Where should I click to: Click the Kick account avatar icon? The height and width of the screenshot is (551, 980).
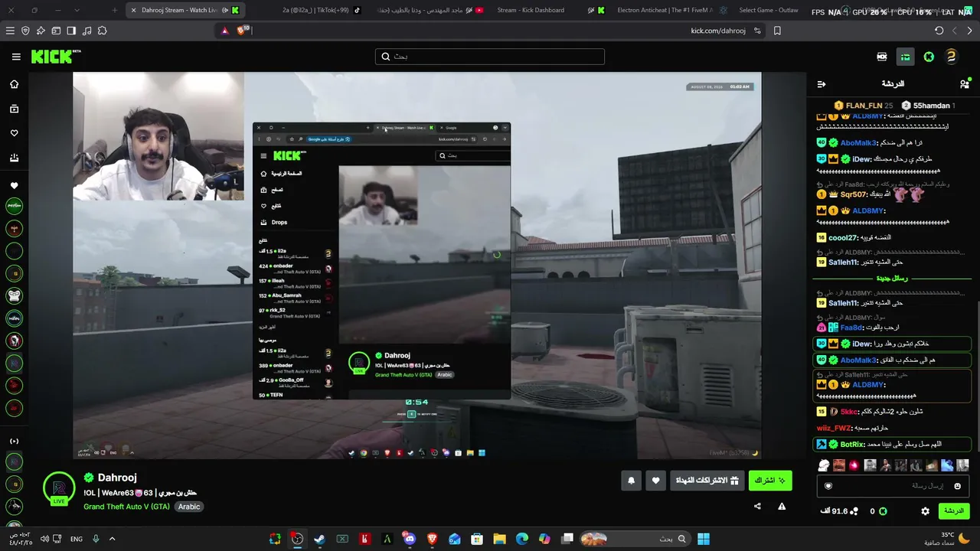951,57
